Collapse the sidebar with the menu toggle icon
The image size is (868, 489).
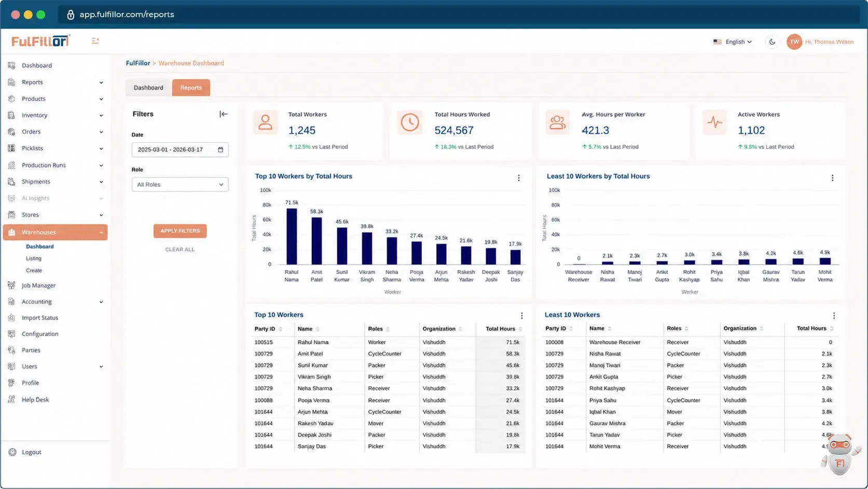[x=95, y=40]
